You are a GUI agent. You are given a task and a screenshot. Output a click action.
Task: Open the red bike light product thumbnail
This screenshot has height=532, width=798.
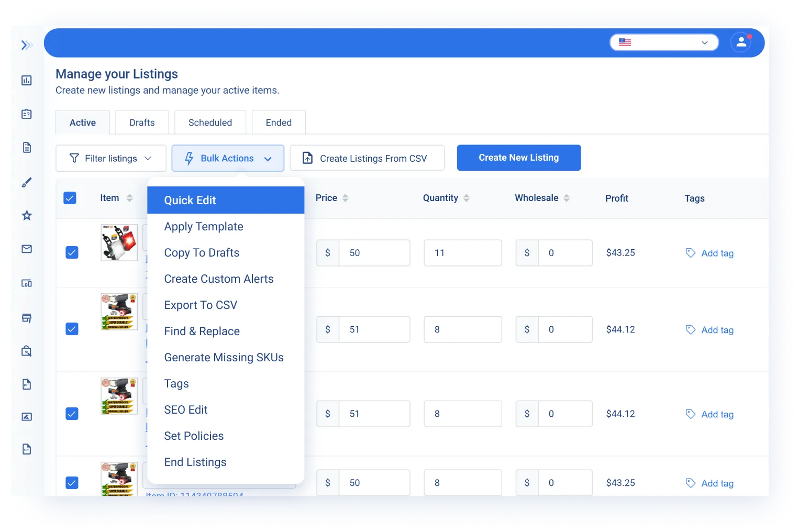pyautogui.click(x=119, y=243)
